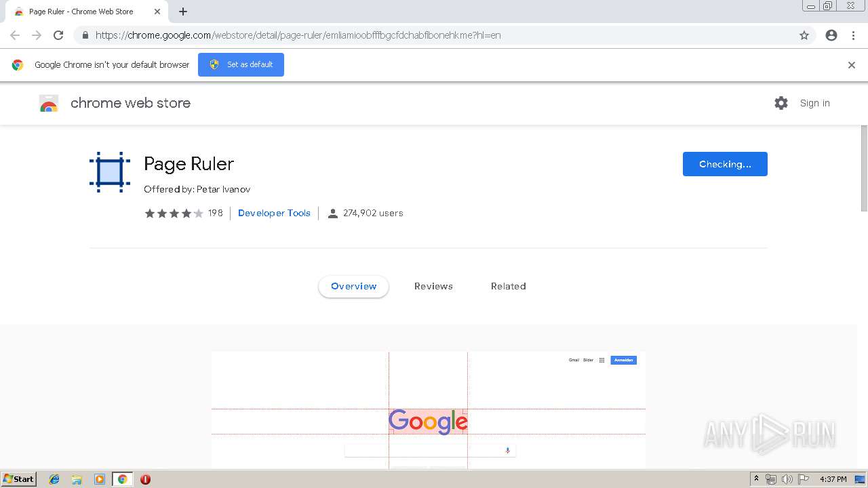Open File Explorer from taskbar

pyautogui.click(x=77, y=479)
